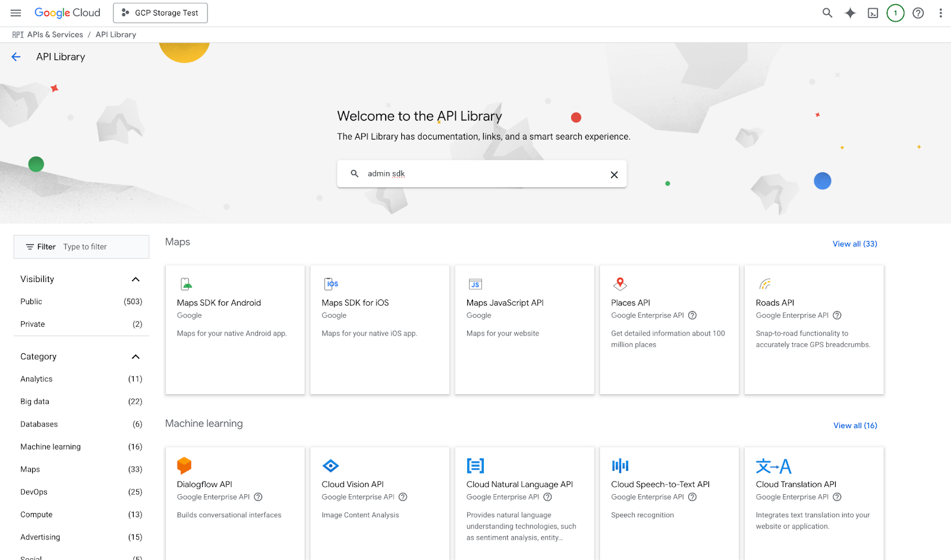The height and width of the screenshot is (560, 951).
Task: Clear the admin sdk search text
Action: [x=614, y=175]
